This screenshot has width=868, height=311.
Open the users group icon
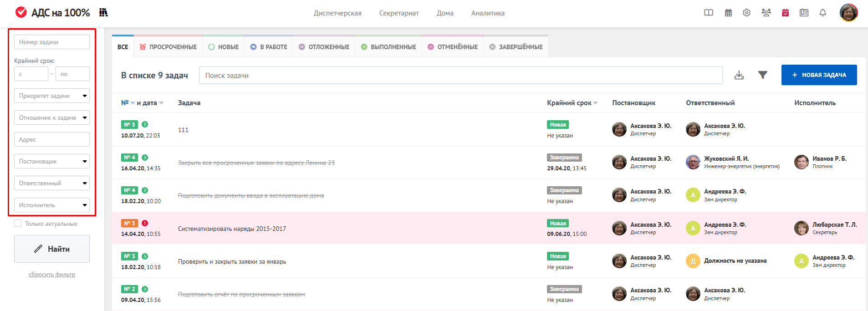[x=766, y=13]
